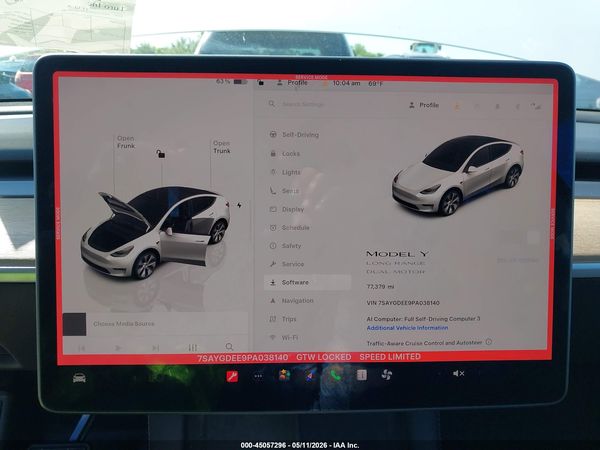600x450 pixels.
Task: Unmute the volume speaker icon
Action: pos(458,373)
